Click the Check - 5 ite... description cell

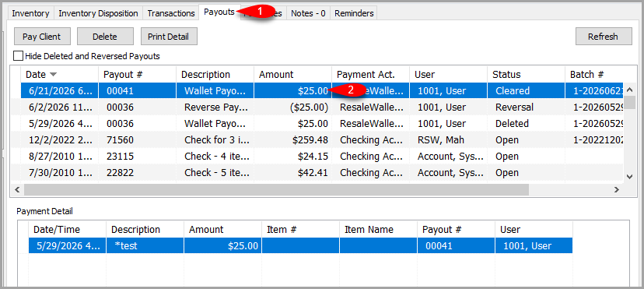(215, 173)
